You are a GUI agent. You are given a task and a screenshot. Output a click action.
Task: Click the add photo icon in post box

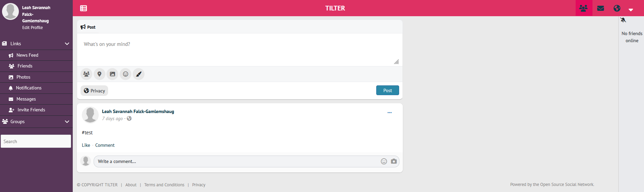[112, 74]
